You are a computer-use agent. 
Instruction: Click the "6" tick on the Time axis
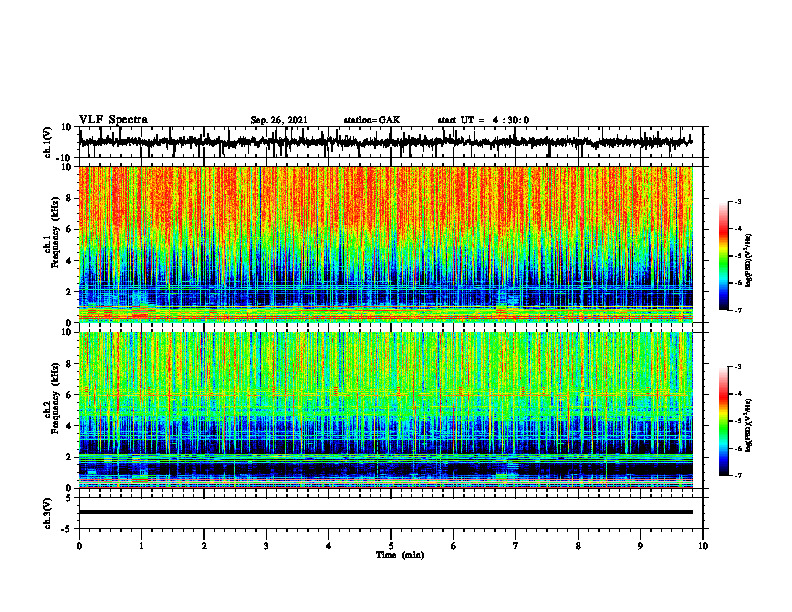[454, 546]
